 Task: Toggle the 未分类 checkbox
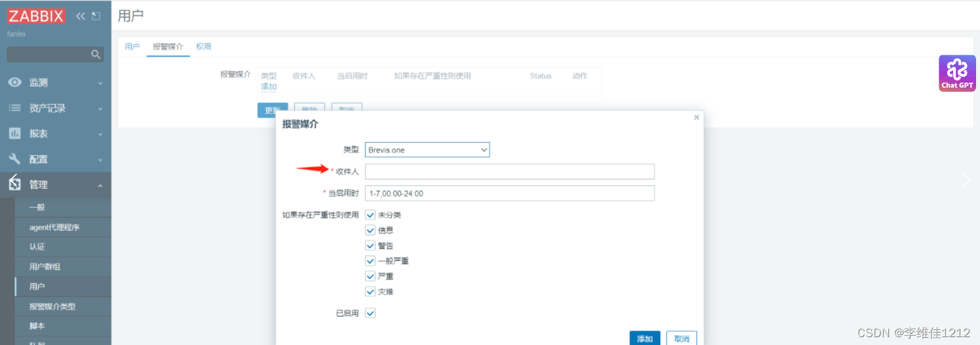click(x=370, y=215)
